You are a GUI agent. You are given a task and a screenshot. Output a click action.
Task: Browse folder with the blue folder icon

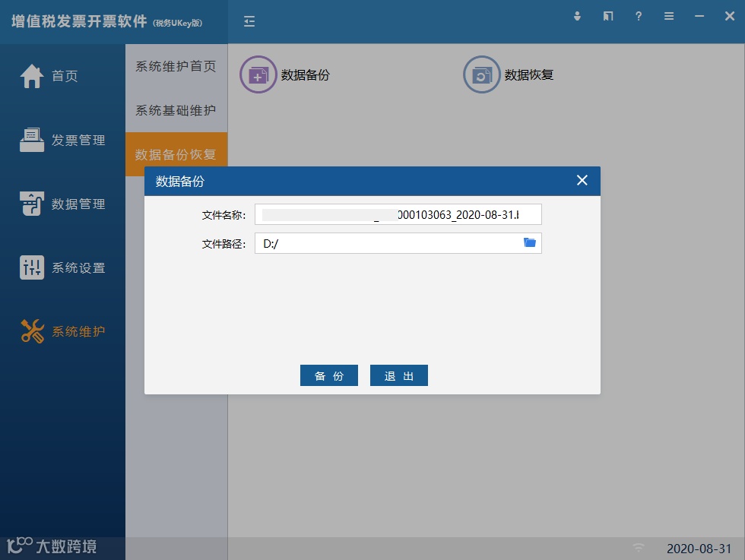click(x=530, y=242)
